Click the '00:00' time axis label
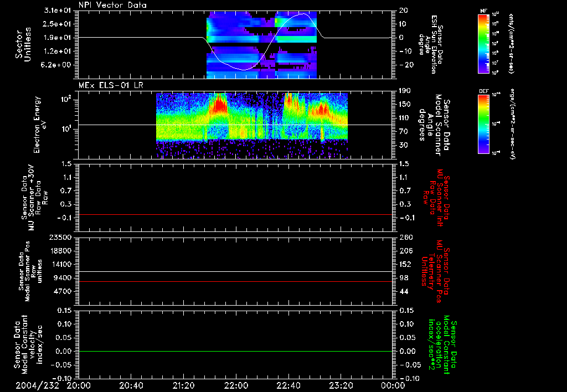Viewport: 567px width, 392px height. [x=393, y=385]
